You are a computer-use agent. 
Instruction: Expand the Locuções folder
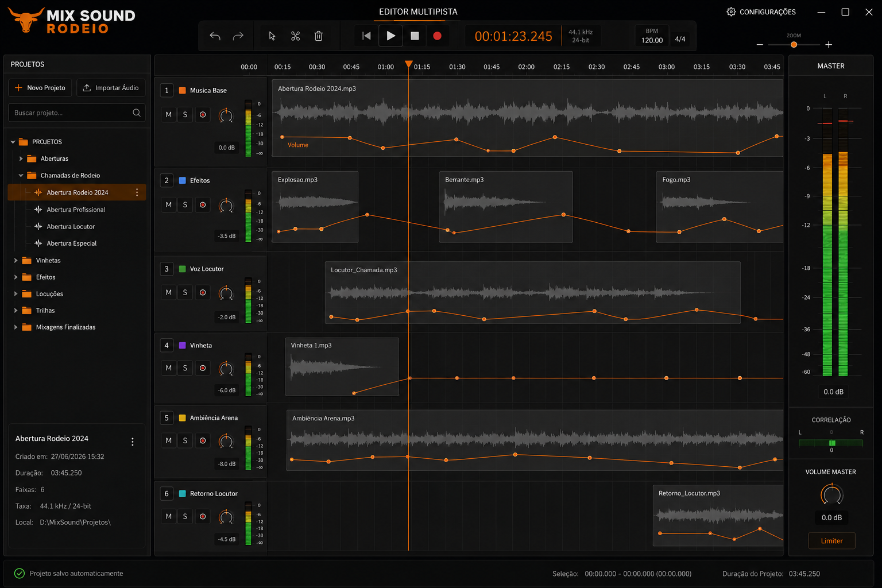tap(16, 294)
